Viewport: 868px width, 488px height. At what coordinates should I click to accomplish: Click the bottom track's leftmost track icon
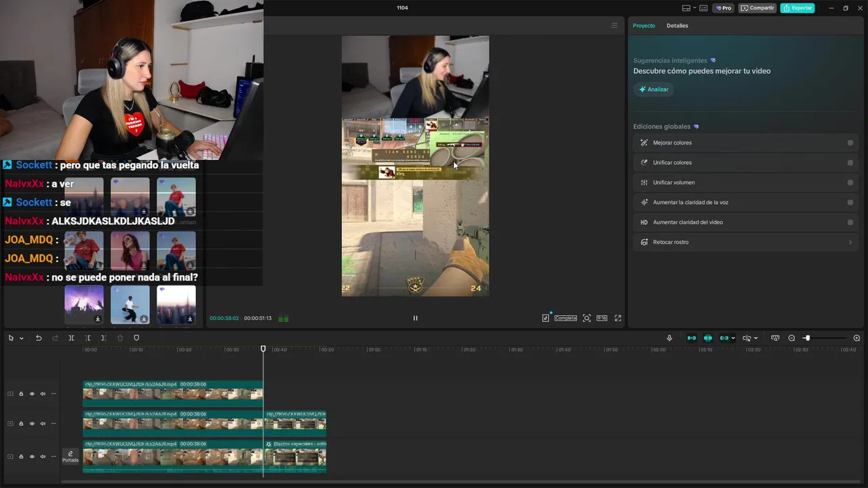pos(10,456)
